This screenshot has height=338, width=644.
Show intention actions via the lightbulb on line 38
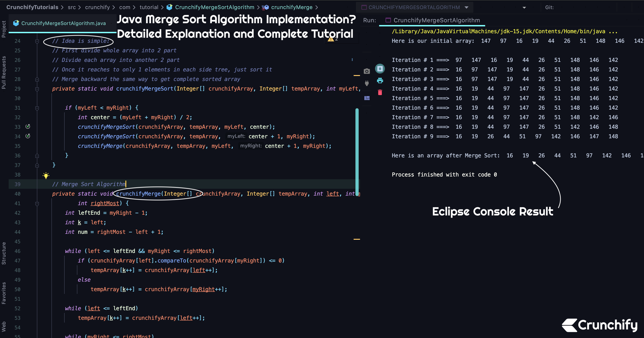(46, 175)
